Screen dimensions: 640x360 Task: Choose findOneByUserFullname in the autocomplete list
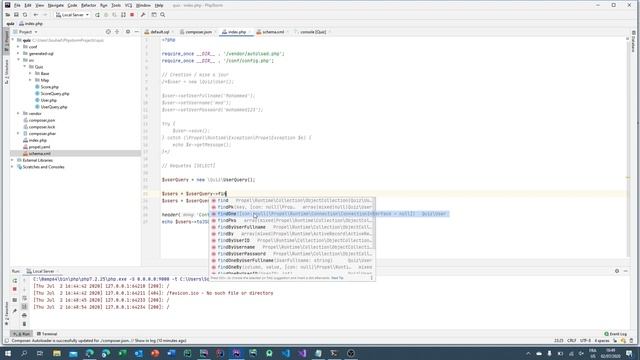pyautogui.click(x=292, y=260)
